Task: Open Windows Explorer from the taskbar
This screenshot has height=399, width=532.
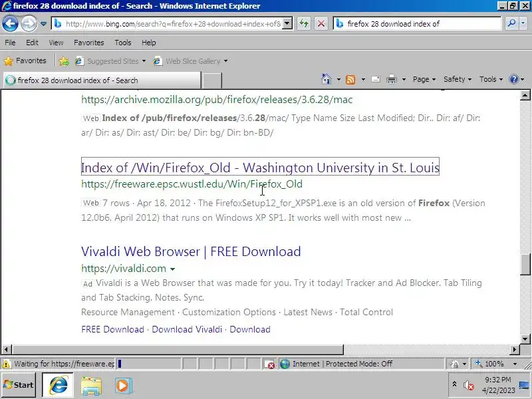Action: (x=91, y=386)
